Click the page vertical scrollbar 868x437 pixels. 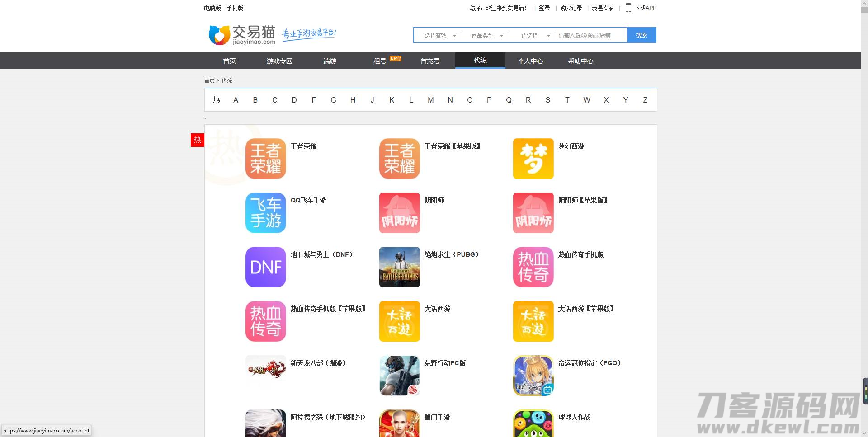tap(864, 219)
